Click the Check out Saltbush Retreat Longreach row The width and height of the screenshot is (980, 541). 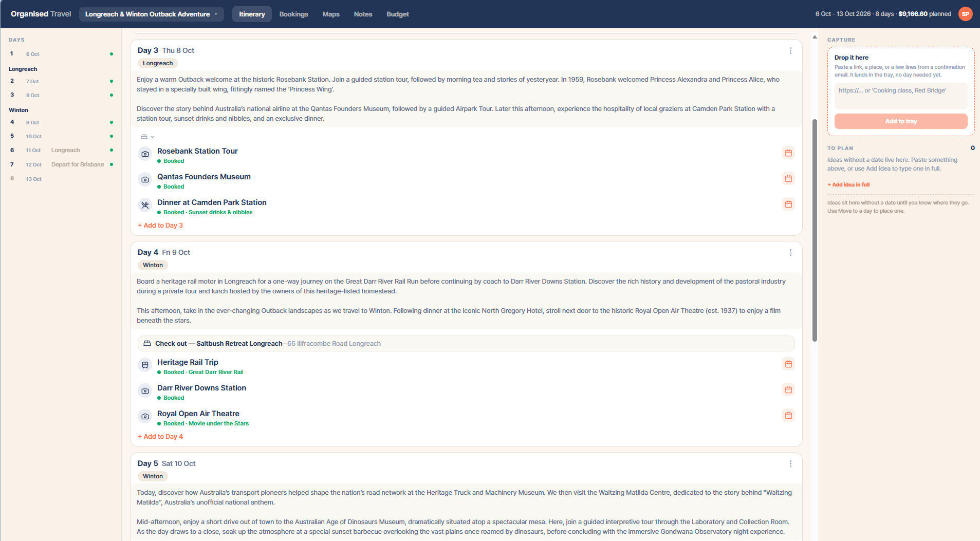466,344
